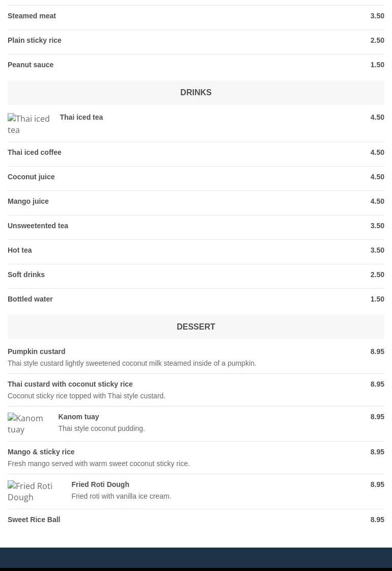Screen dimensions: 392x571
Task: Click the Unsweetented tea entry
Action: click(38, 226)
